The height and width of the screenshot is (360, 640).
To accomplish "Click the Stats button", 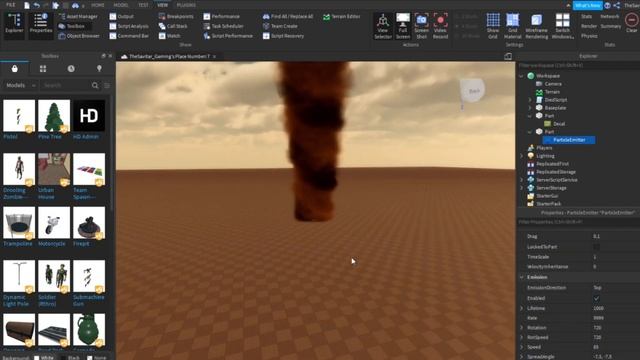I will pyautogui.click(x=587, y=16).
